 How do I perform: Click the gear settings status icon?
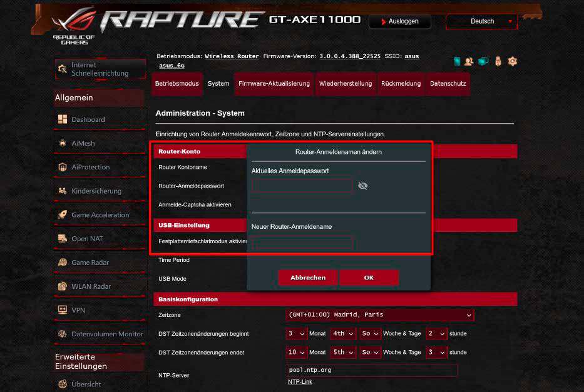513,61
